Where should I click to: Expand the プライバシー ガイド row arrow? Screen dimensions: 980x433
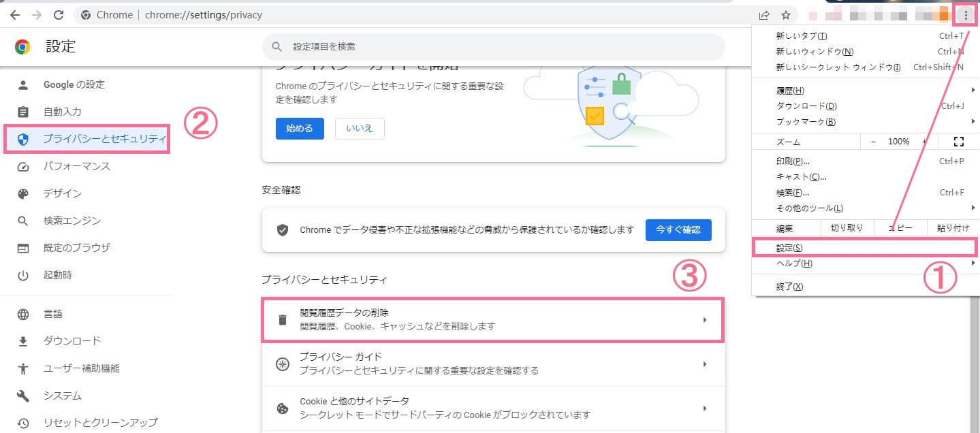tap(705, 364)
